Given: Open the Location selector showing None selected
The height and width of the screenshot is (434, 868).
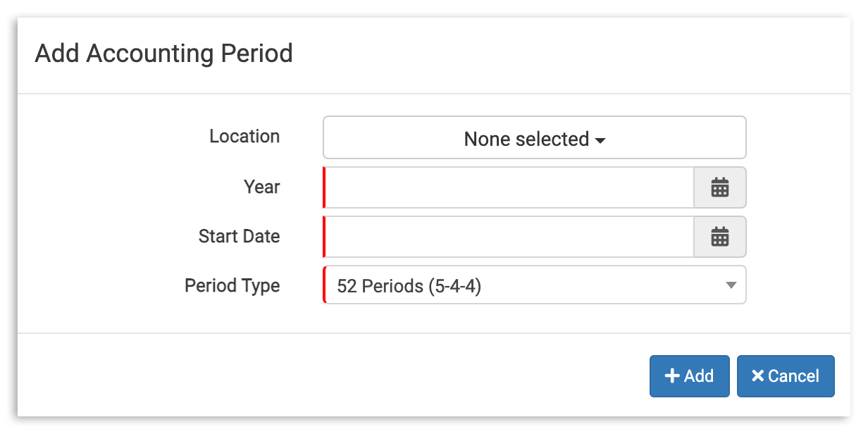Looking at the screenshot, I should tap(534, 138).
